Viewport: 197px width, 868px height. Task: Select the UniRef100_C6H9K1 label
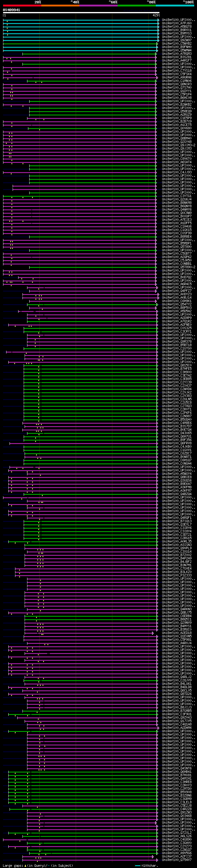click(x=177, y=301)
